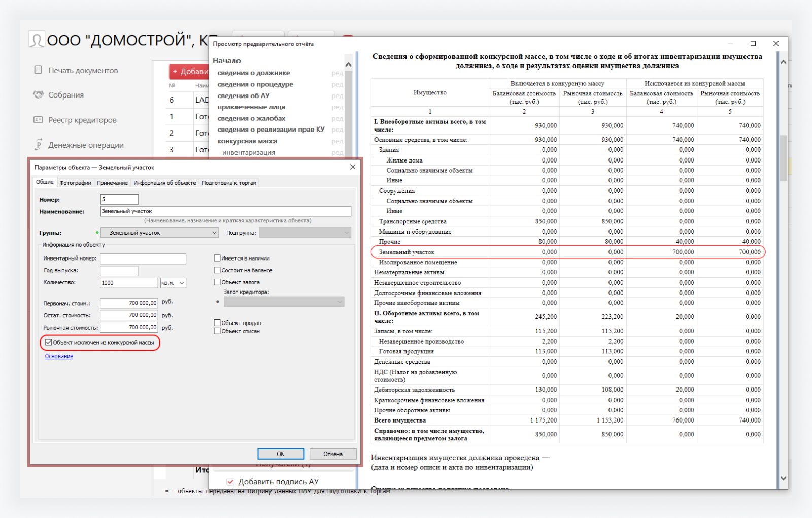Click ред link next to конкурсная масса
This screenshot has width=812, height=518.
337,141
